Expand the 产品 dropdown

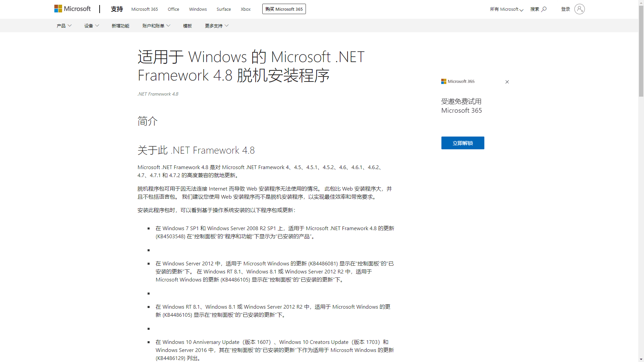(64, 26)
